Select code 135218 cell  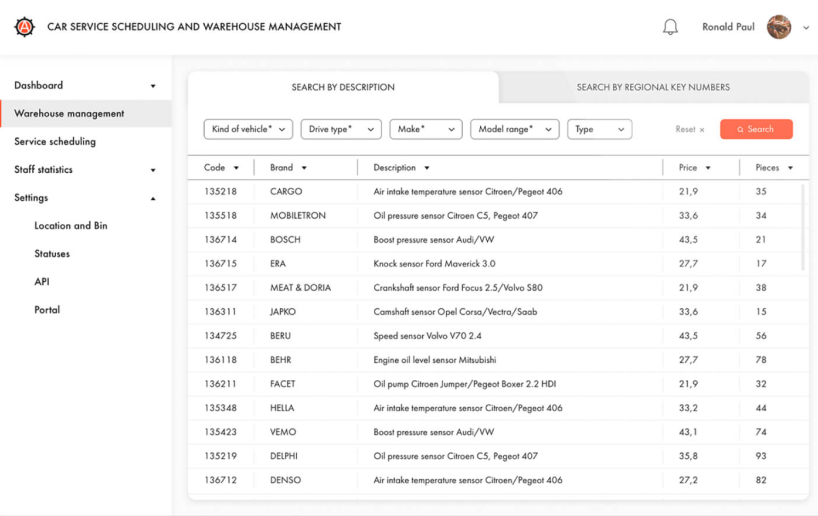coord(220,191)
